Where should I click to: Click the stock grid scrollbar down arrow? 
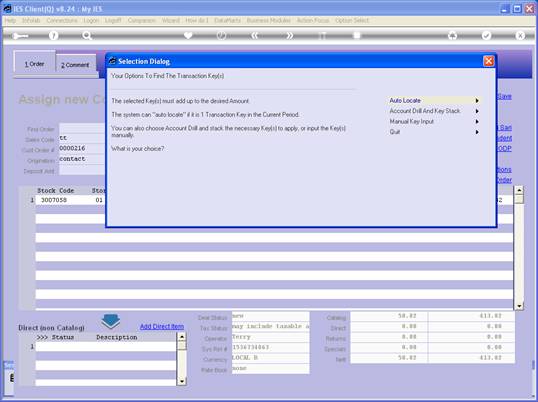click(519, 306)
